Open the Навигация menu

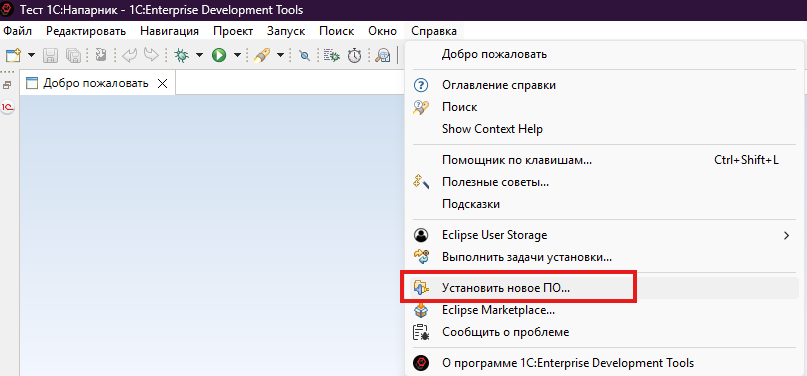click(x=169, y=31)
